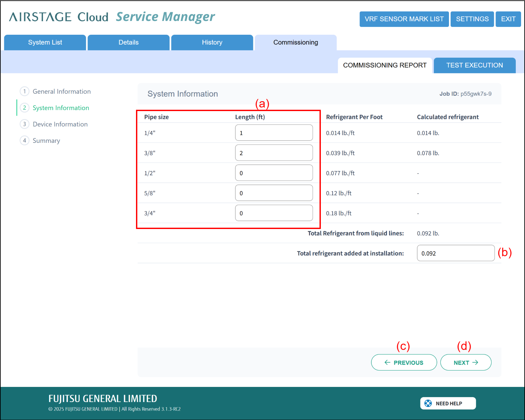Click the 3/4" pipe length field
The width and height of the screenshot is (525, 420).
pyautogui.click(x=274, y=213)
